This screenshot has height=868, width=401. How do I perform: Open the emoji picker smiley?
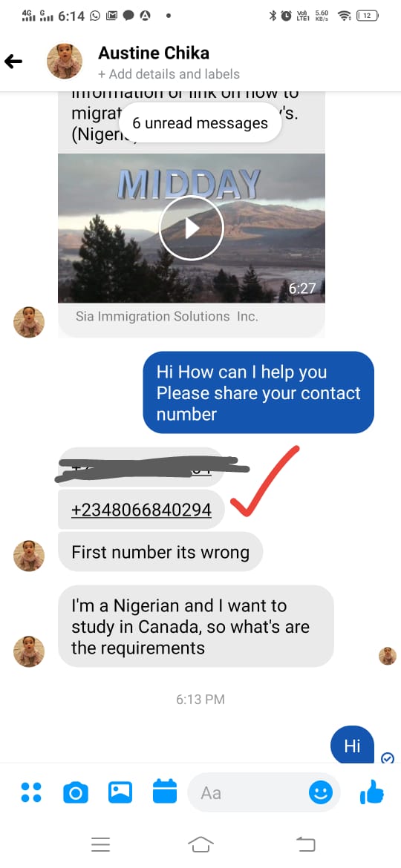(x=321, y=793)
